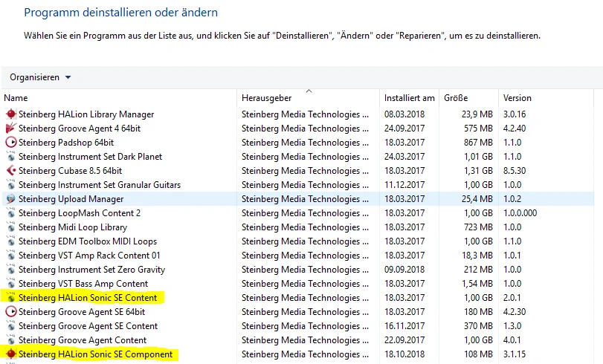Click the VST Bass Amp Content icon
This screenshot has width=603, height=364.
pos(11,284)
